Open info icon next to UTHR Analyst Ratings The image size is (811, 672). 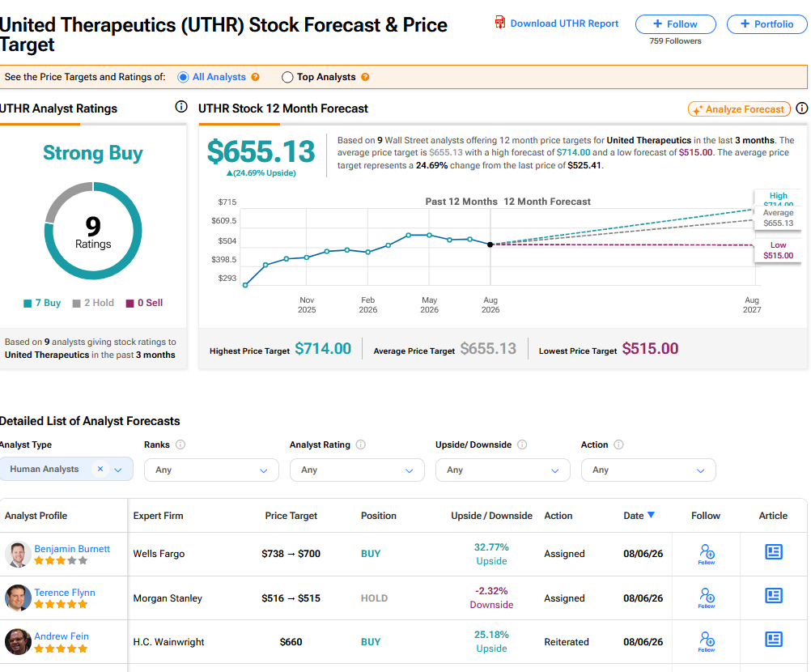pos(181,107)
